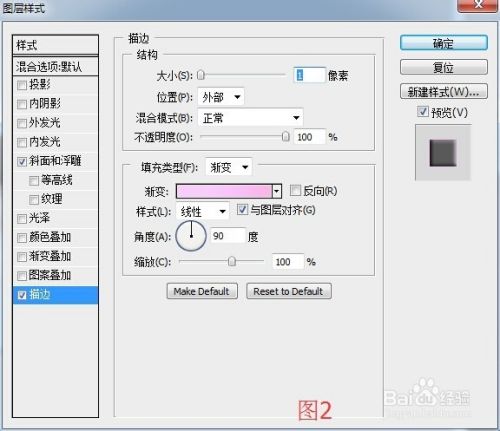Select the 投影 row label

pyautogui.click(x=40, y=85)
